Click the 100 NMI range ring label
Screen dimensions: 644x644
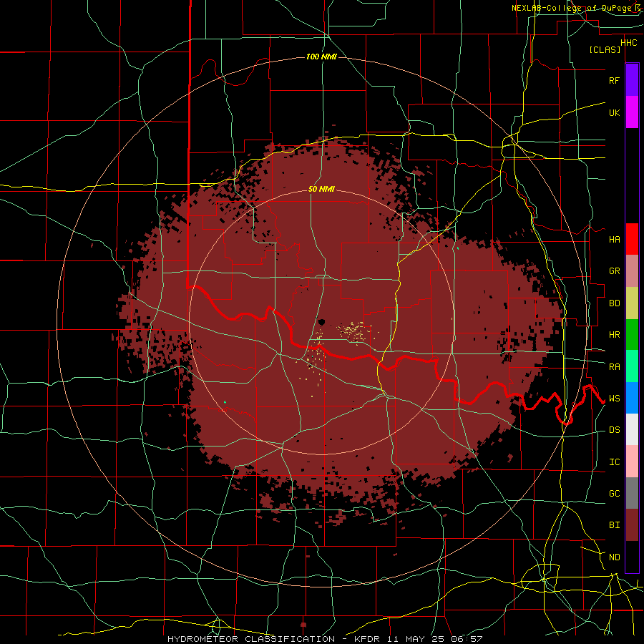point(321,57)
